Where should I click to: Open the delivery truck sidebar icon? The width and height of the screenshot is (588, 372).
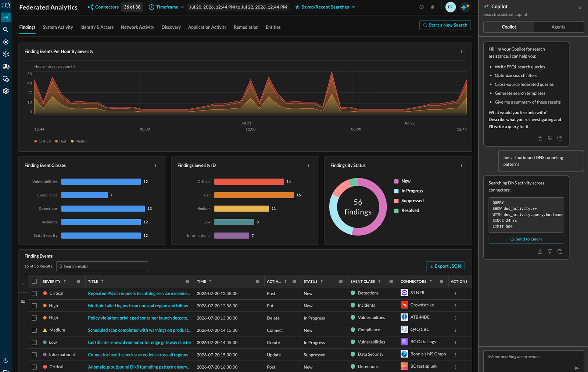tap(6, 66)
